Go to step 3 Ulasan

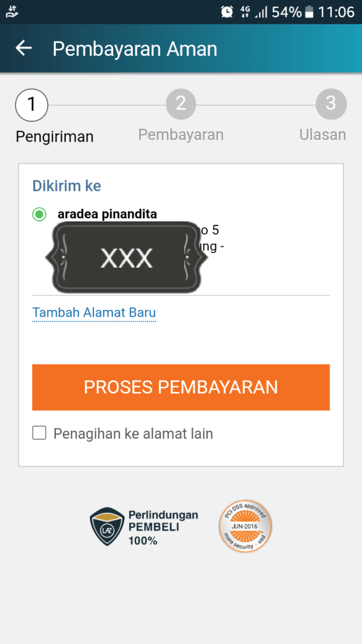[x=331, y=105]
